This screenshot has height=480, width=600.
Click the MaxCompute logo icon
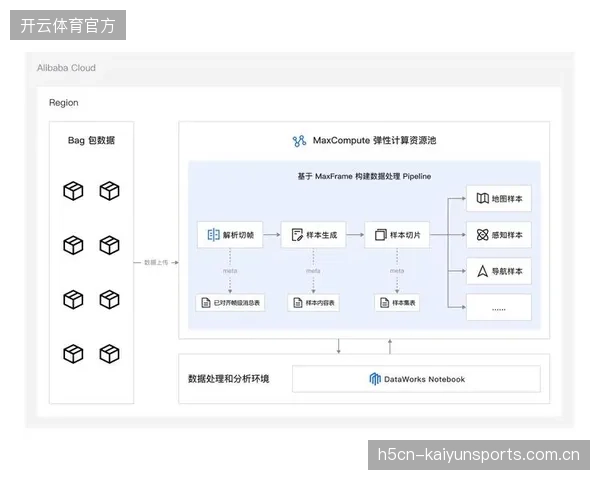click(x=299, y=141)
